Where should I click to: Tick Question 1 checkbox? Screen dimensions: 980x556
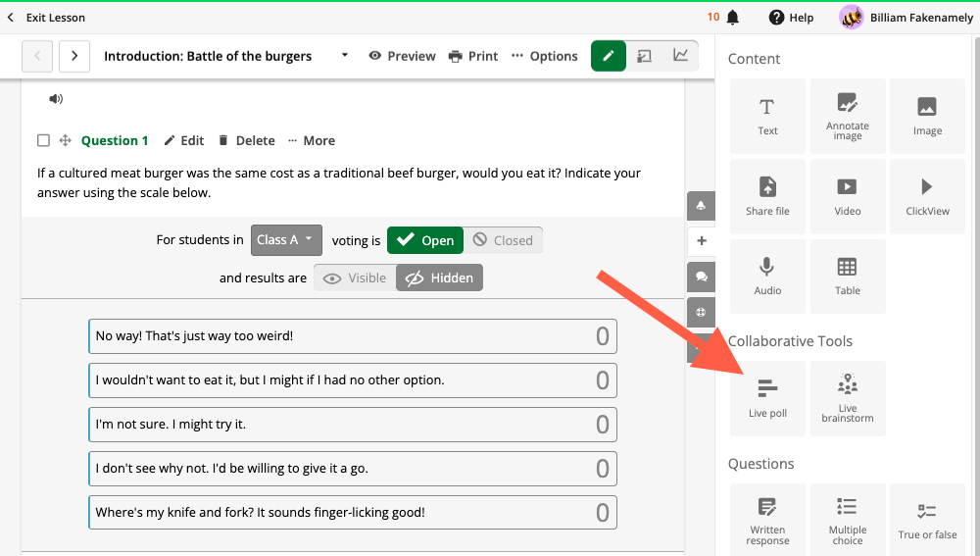coord(43,140)
